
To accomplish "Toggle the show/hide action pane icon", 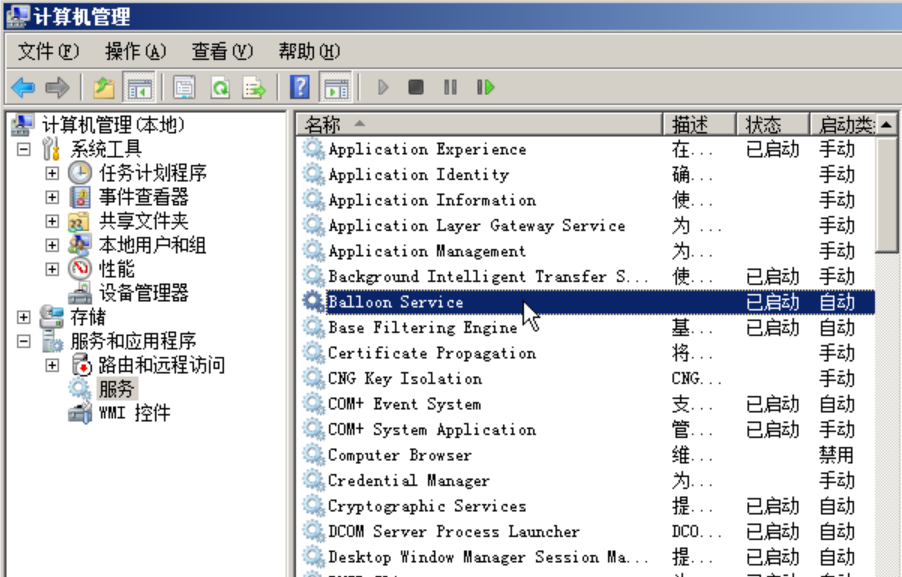I will point(336,87).
